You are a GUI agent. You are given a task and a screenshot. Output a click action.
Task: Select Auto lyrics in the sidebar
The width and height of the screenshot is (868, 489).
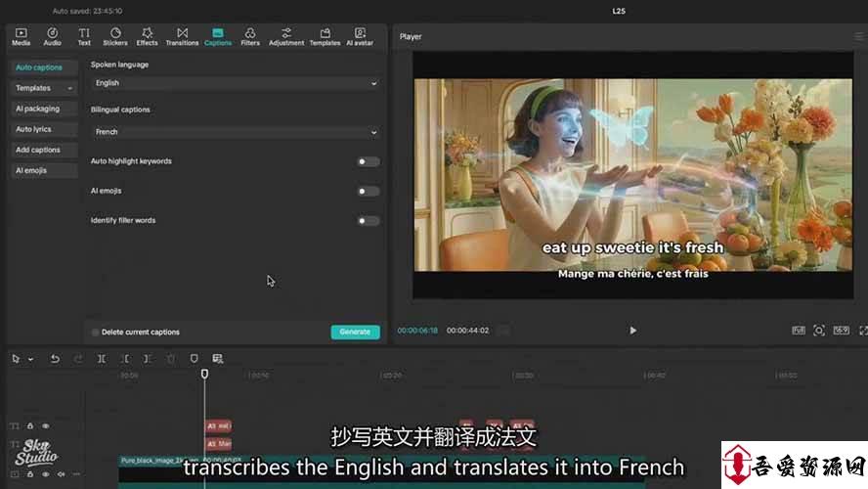click(34, 129)
